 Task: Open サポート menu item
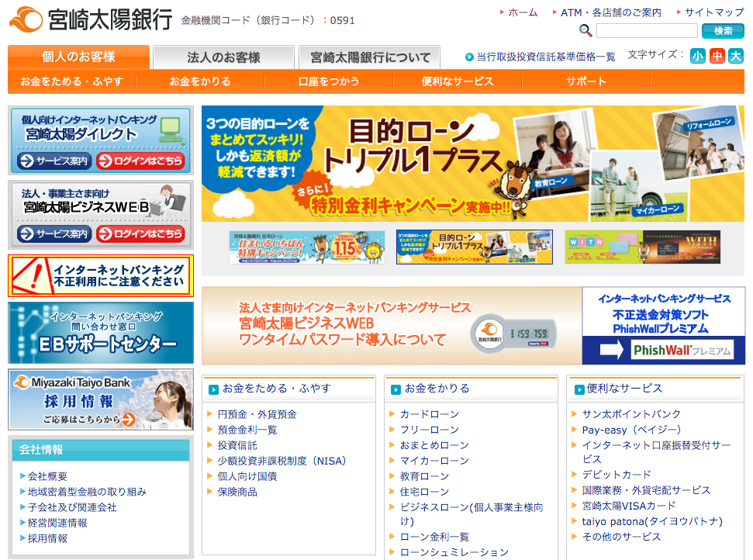click(586, 81)
